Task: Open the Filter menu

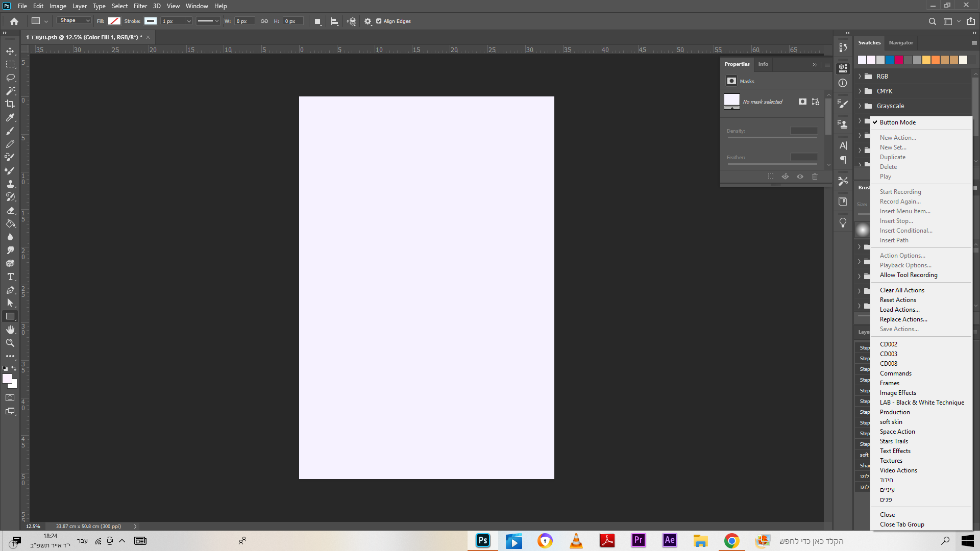Action: 140,6
